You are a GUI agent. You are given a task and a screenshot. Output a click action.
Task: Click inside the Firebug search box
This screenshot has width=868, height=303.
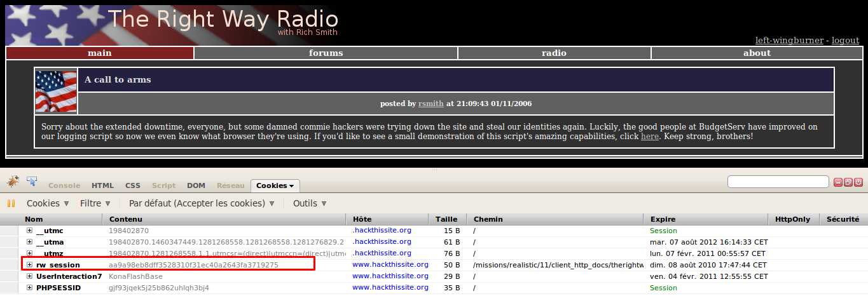pos(777,182)
